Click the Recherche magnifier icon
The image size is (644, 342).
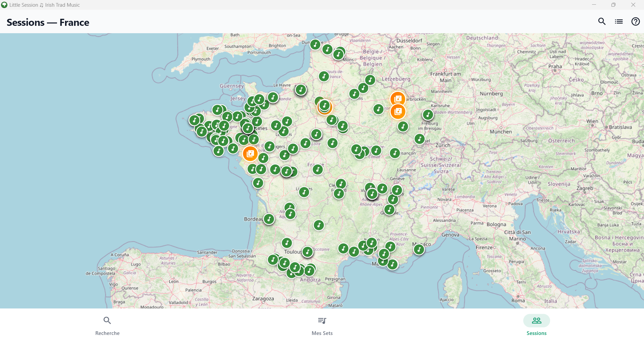pos(107,321)
